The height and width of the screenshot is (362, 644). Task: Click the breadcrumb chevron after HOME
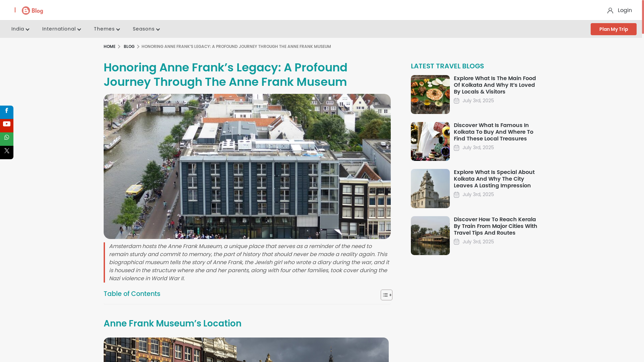[x=119, y=47]
